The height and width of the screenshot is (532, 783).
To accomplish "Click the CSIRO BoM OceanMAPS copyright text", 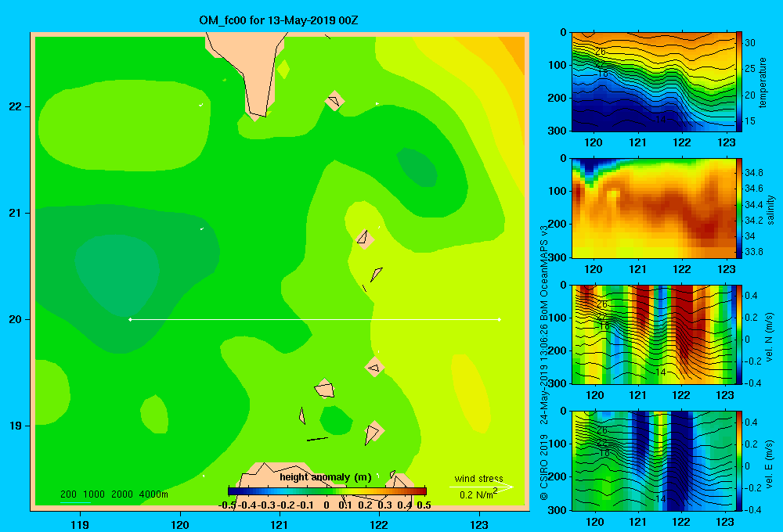I will pos(544,363).
